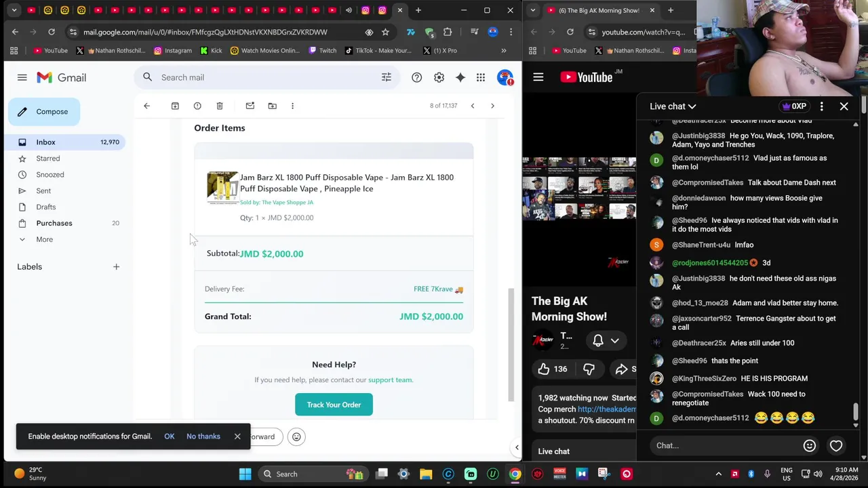Open Chrome three-dot menu

tap(511, 32)
